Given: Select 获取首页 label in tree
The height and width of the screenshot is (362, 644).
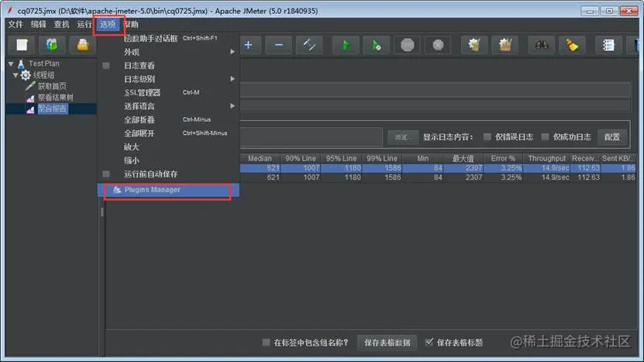Looking at the screenshot, I should click(x=52, y=86).
